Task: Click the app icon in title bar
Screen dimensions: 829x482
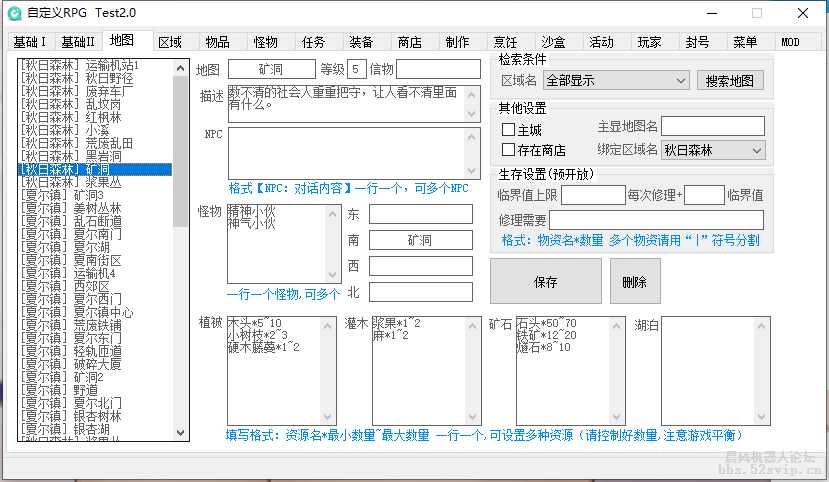Action: tap(15, 13)
